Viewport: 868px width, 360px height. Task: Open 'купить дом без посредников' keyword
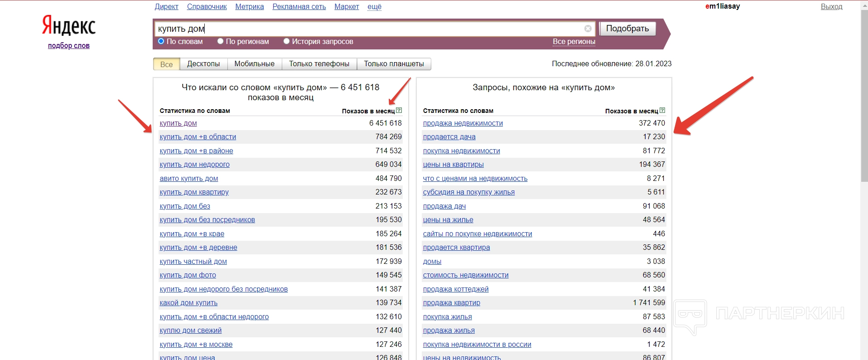click(x=207, y=220)
